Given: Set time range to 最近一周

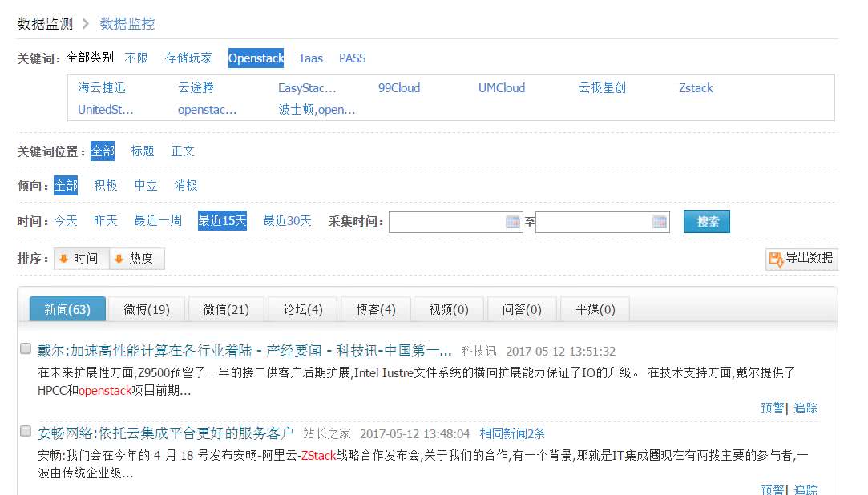Looking at the screenshot, I should [158, 221].
